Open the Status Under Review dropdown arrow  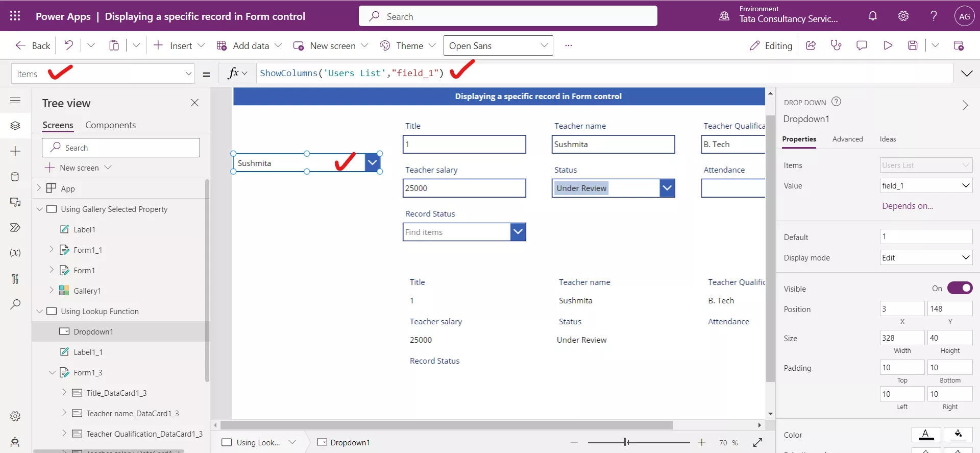click(667, 188)
